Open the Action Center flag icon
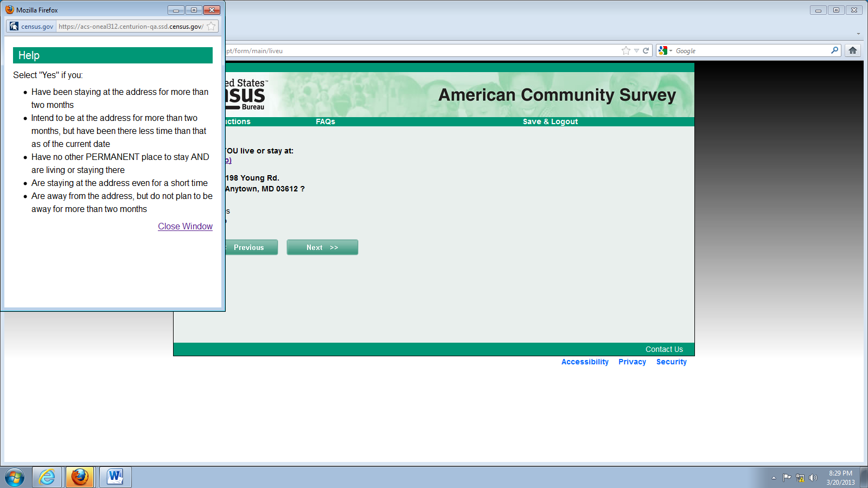Image resolution: width=868 pixels, height=488 pixels. click(787, 478)
